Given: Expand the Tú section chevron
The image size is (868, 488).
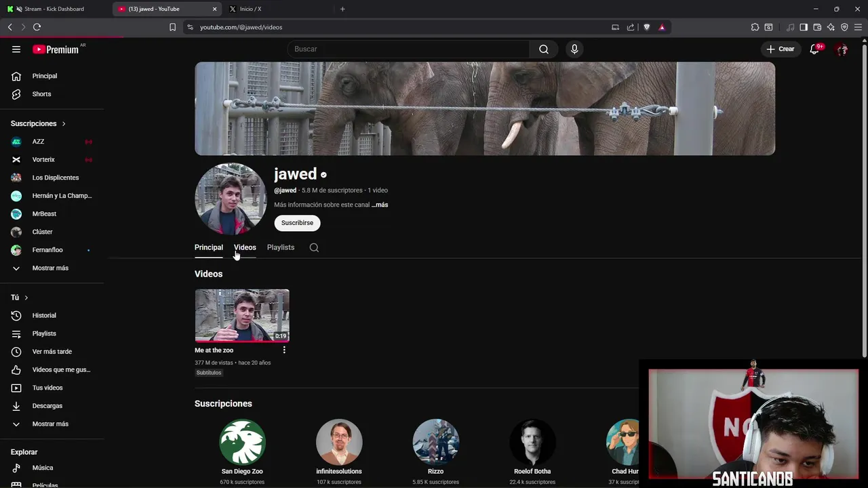Looking at the screenshot, I should pyautogui.click(x=26, y=298).
